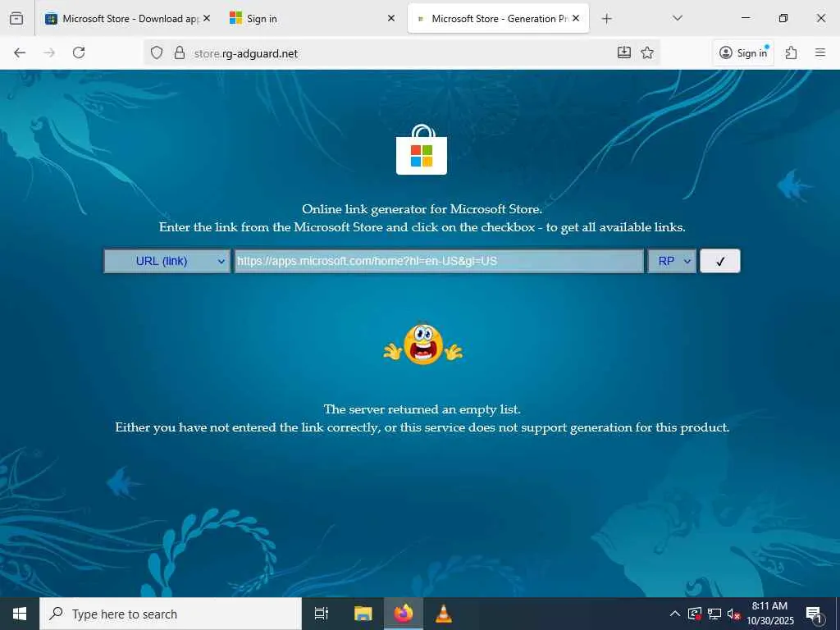Click the Firefox taskbar icon
Image resolution: width=840 pixels, height=630 pixels.
tap(404, 614)
